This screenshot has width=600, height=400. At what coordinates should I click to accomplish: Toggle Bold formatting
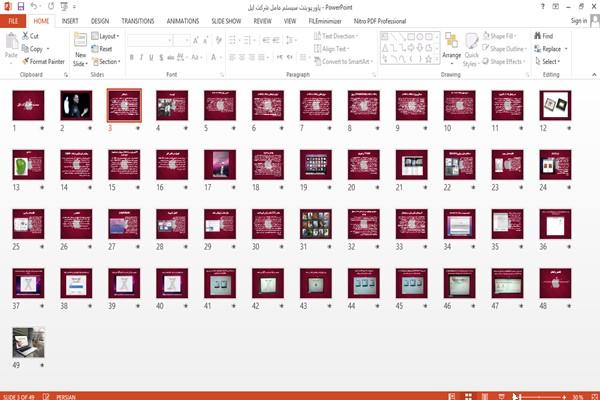pyautogui.click(x=132, y=57)
